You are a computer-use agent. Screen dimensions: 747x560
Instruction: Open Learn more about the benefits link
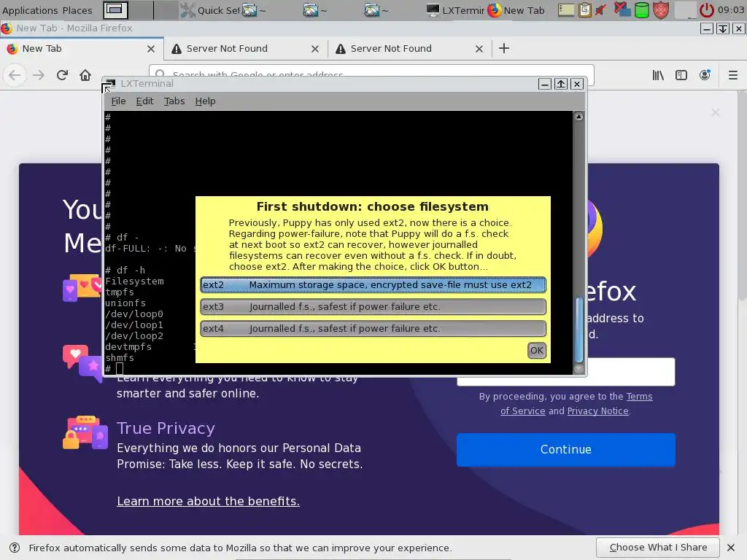click(x=208, y=501)
